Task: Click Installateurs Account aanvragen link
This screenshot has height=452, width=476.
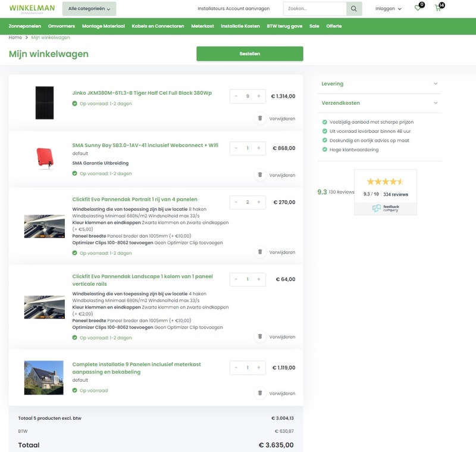Action: (233, 8)
